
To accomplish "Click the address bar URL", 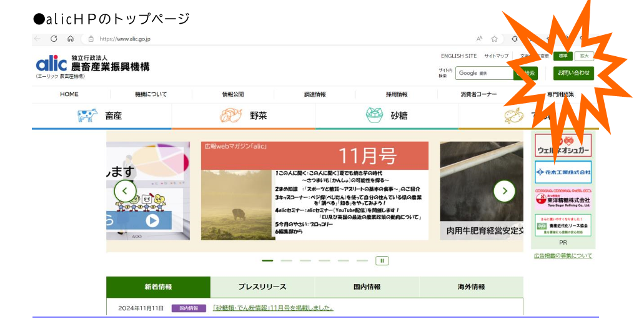I will pos(125,39).
